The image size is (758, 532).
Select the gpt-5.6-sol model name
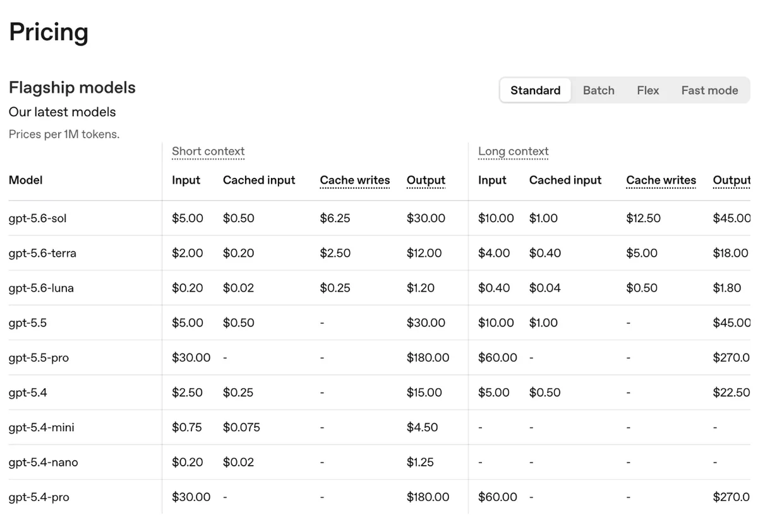(x=38, y=218)
